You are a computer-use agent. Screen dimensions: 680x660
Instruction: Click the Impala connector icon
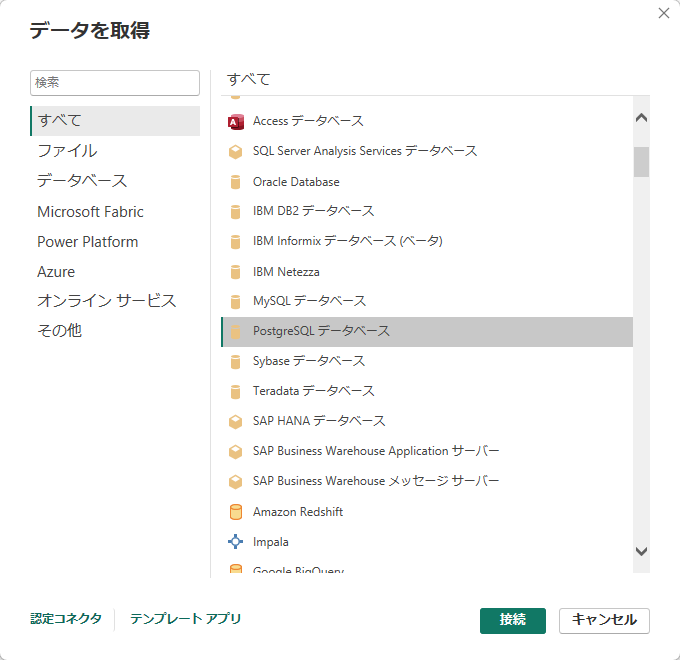coord(235,542)
